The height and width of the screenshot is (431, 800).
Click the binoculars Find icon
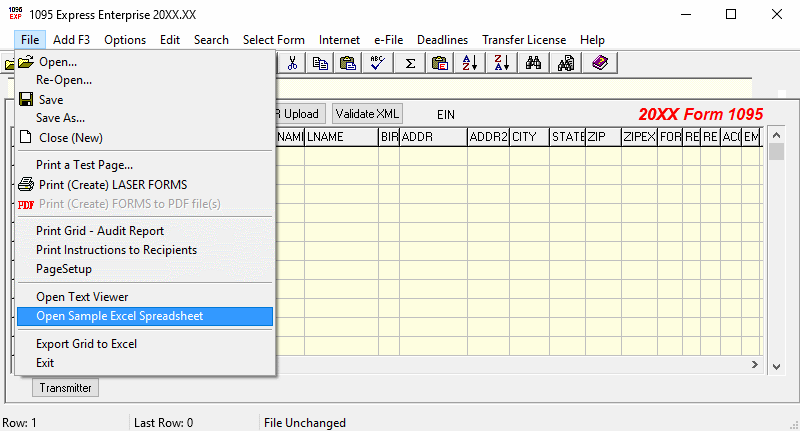(x=534, y=63)
